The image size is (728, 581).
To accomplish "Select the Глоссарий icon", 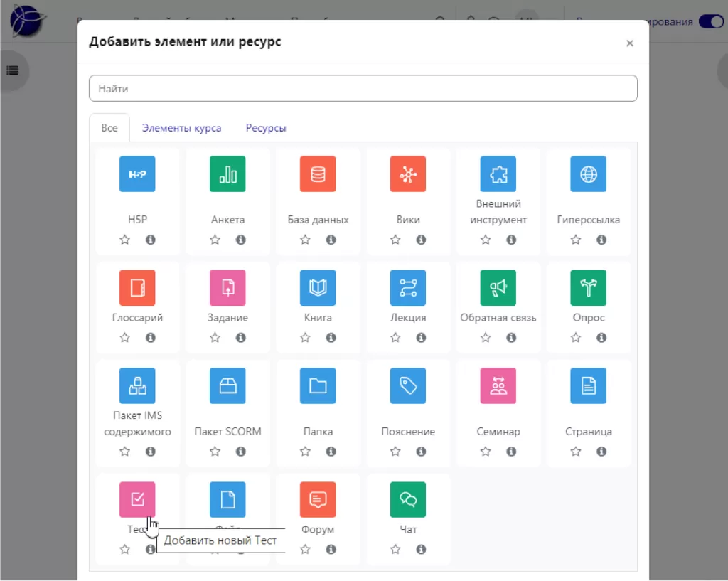I will point(137,288).
